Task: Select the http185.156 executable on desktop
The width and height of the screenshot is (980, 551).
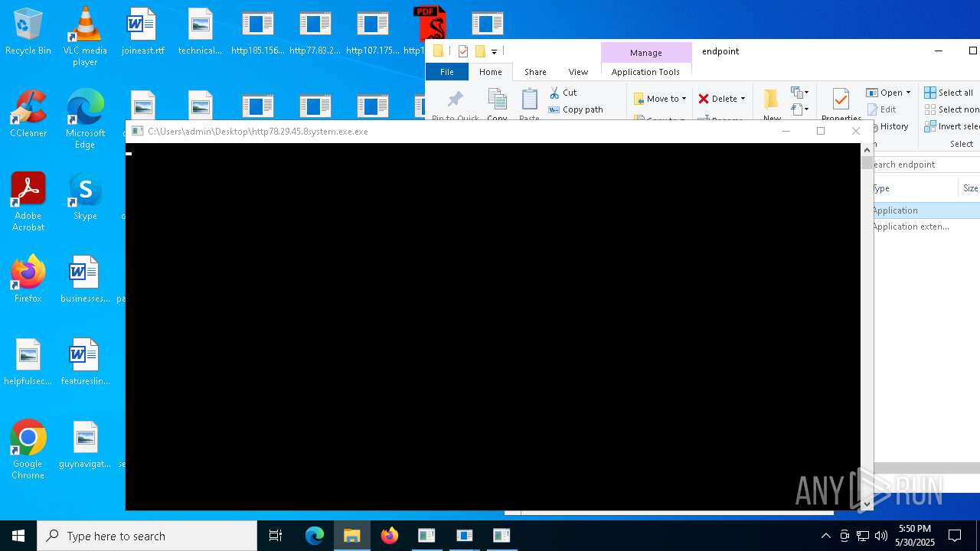Action: tap(257, 32)
